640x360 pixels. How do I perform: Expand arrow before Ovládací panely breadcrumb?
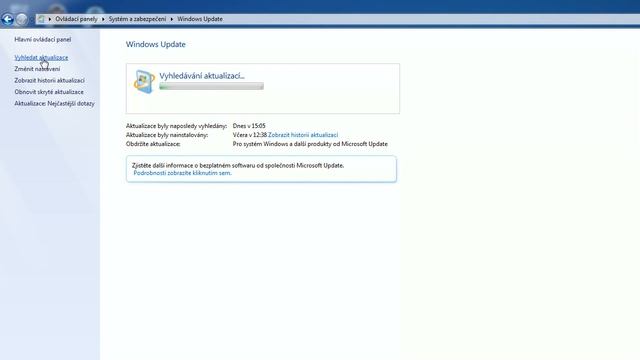click(x=50, y=19)
